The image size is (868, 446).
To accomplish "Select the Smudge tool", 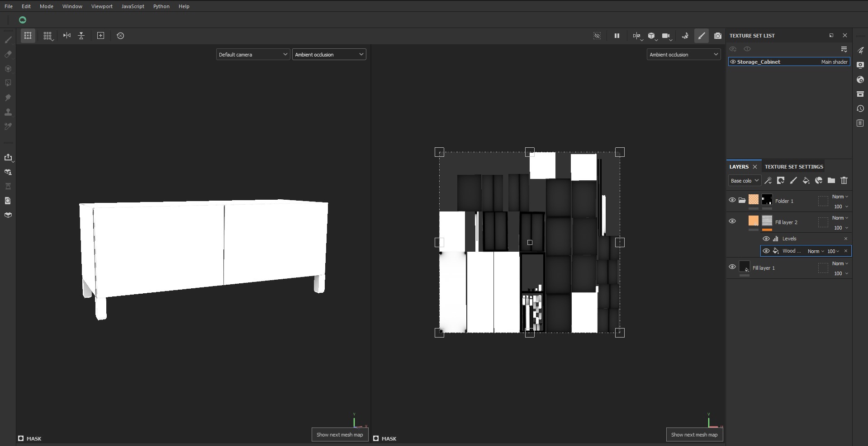I will coord(8,98).
